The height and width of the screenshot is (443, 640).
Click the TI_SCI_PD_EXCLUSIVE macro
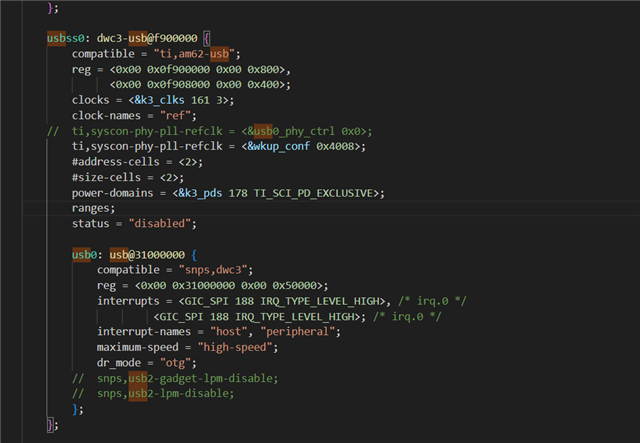(x=313, y=193)
